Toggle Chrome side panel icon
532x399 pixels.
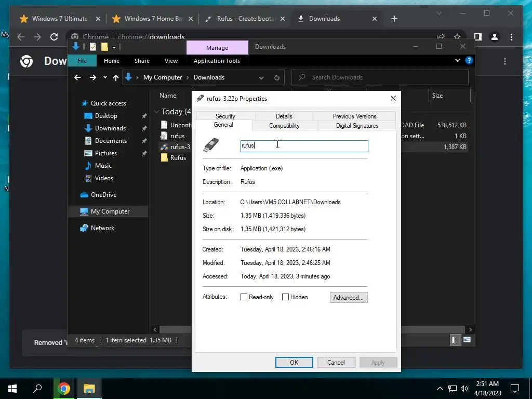click(478, 37)
